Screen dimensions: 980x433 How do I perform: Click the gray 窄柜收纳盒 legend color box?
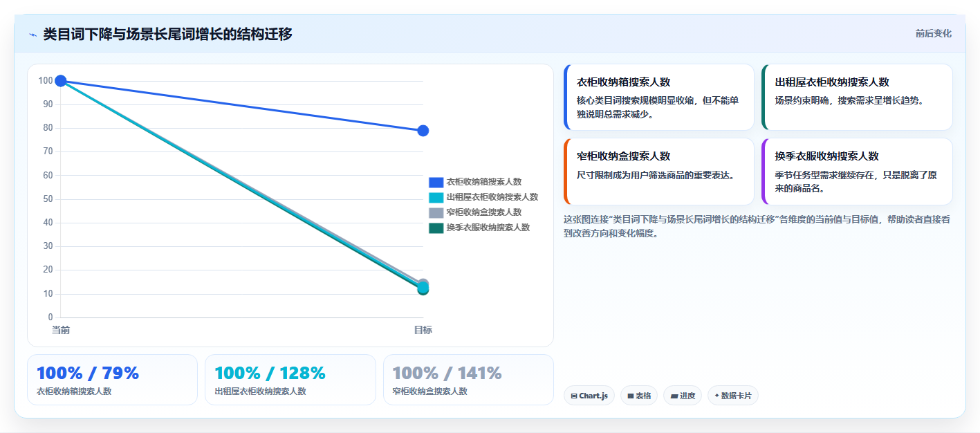436,212
